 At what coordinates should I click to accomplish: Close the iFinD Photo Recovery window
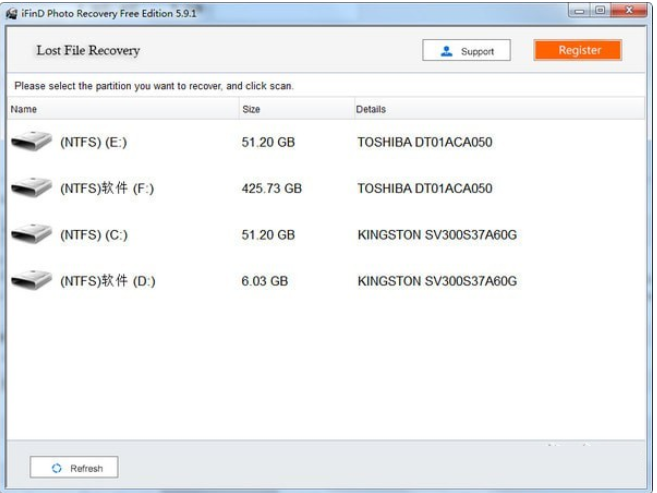click(629, 10)
